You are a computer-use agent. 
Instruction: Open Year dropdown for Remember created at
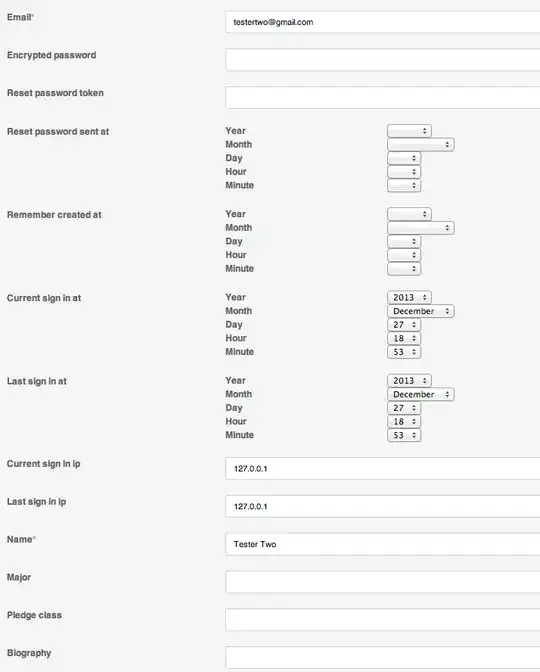point(409,214)
